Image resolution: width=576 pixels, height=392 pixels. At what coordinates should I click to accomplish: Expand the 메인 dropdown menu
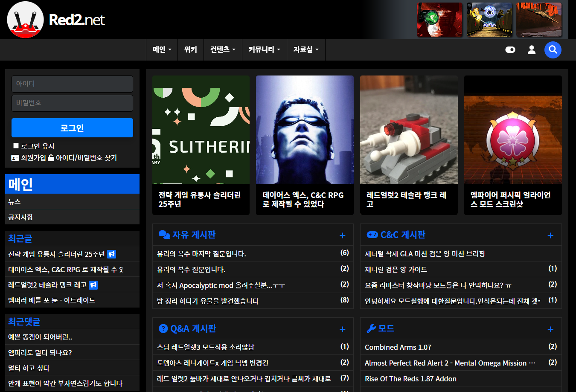(x=162, y=49)
